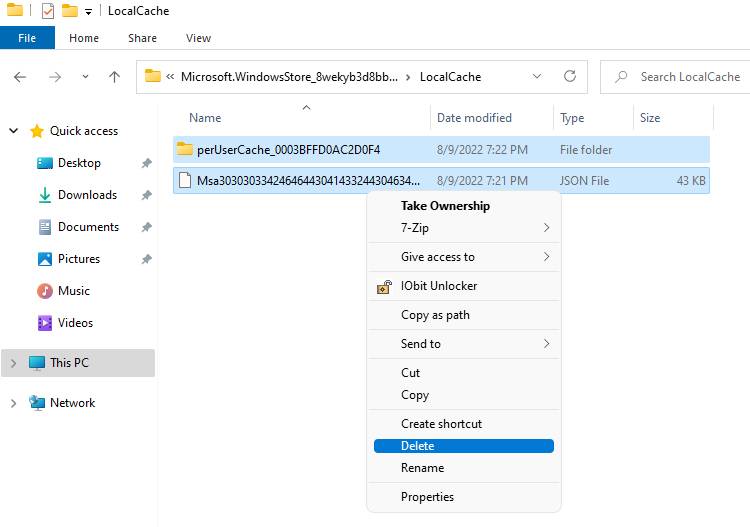Sort by Size column header
This screenshot has height=527, width=750.
coord(650,118)
